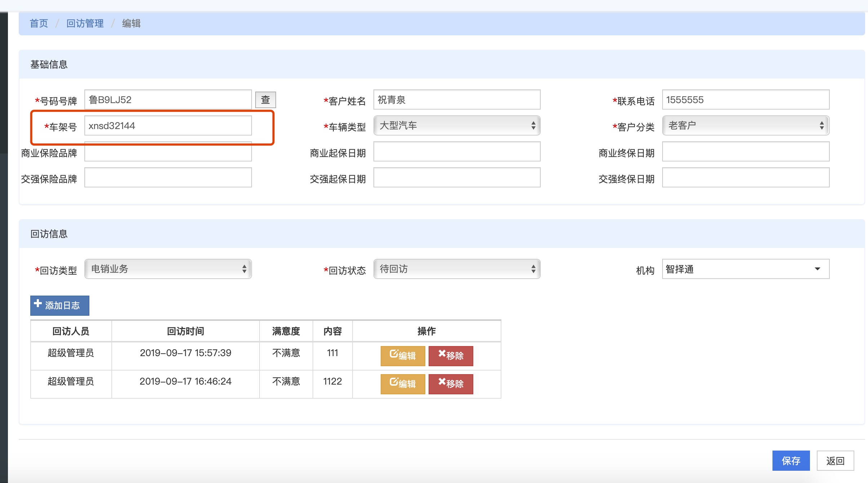Click 编辑 pencil button in second log row
868x483 pixels.
pyautogui.click(x=403, y=384)
